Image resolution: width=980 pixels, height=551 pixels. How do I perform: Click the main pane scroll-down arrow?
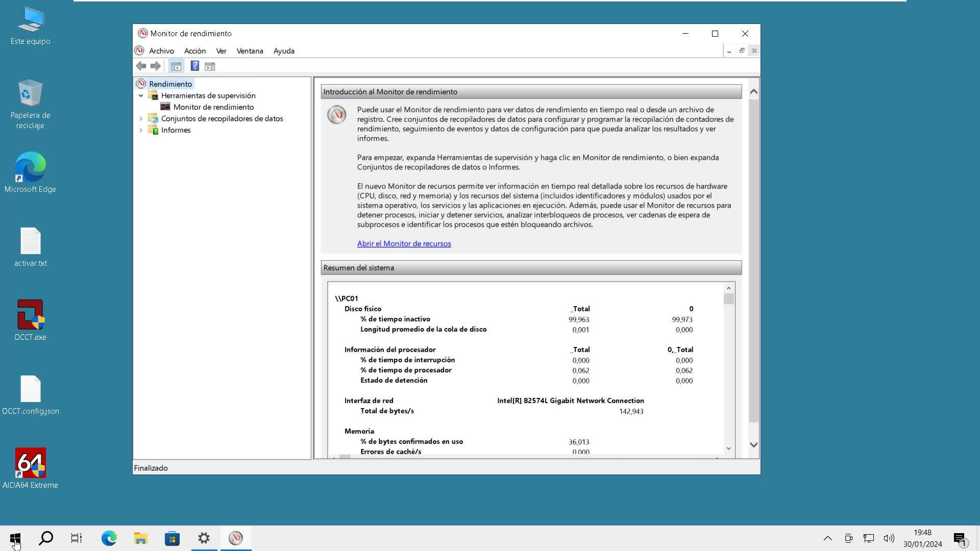(x=753, y=444)
